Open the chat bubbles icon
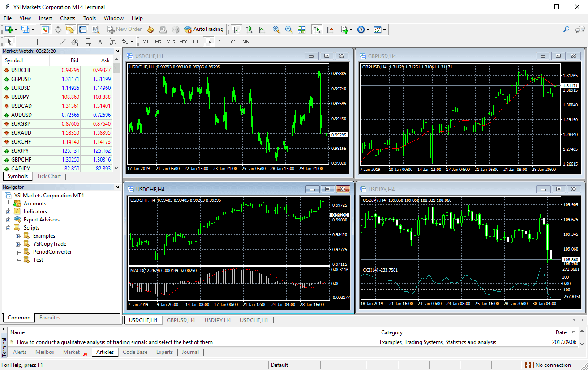The image size is (588, 370). (x=579, y=30)
